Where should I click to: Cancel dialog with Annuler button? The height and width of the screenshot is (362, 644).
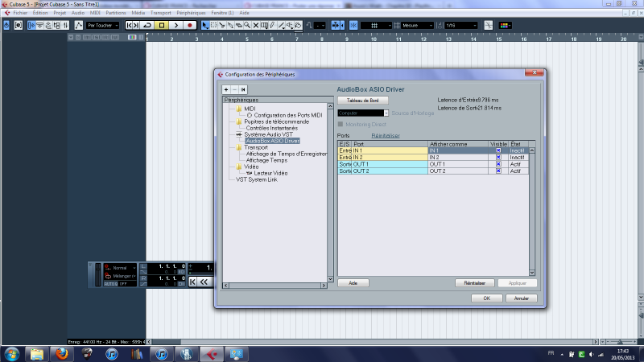tap(522, 298)
